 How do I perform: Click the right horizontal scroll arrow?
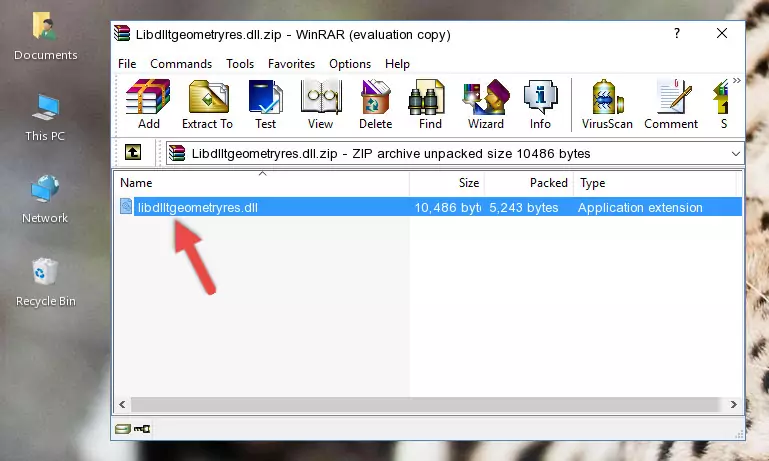733,405
